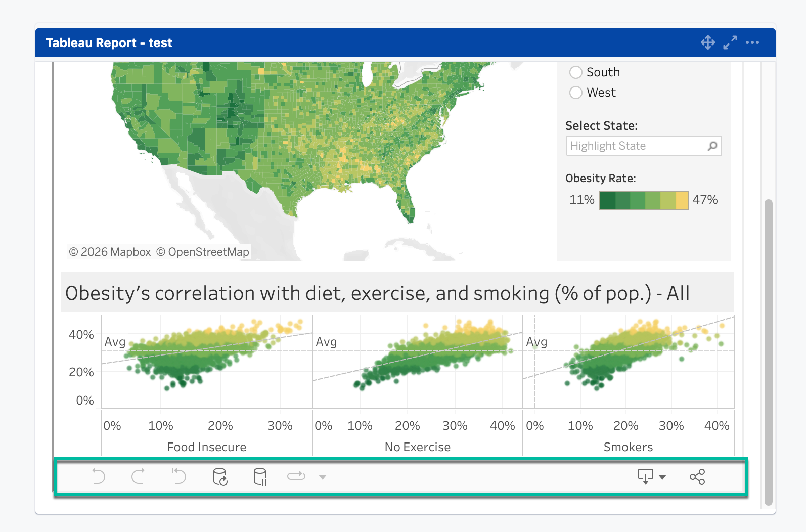Click the Revert icon in toolbar
806x532 pixels.
pyautogui.click(x=178, y=476)
